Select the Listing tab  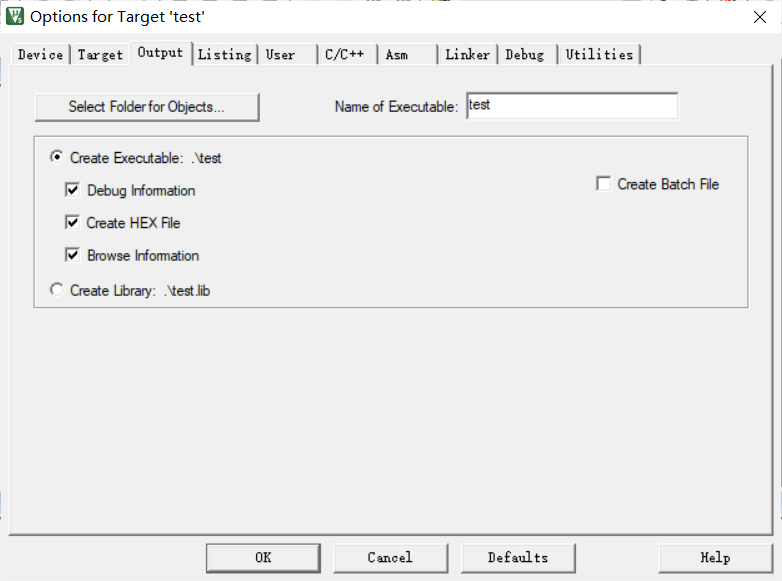point(224,54)
